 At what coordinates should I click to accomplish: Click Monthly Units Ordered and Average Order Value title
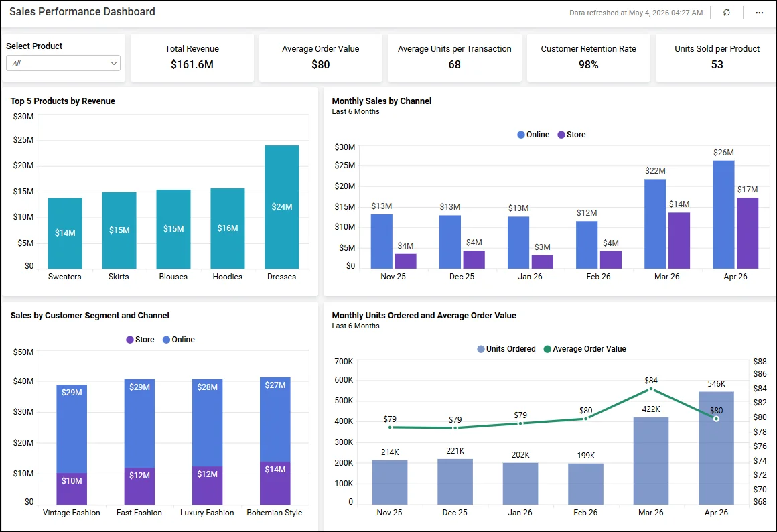coord(424,316)
